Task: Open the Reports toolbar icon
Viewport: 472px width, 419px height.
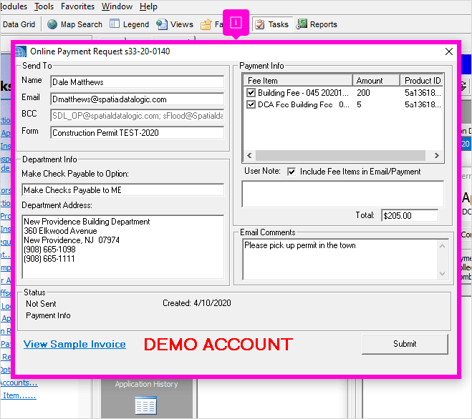Action: (x=302, y=24)
